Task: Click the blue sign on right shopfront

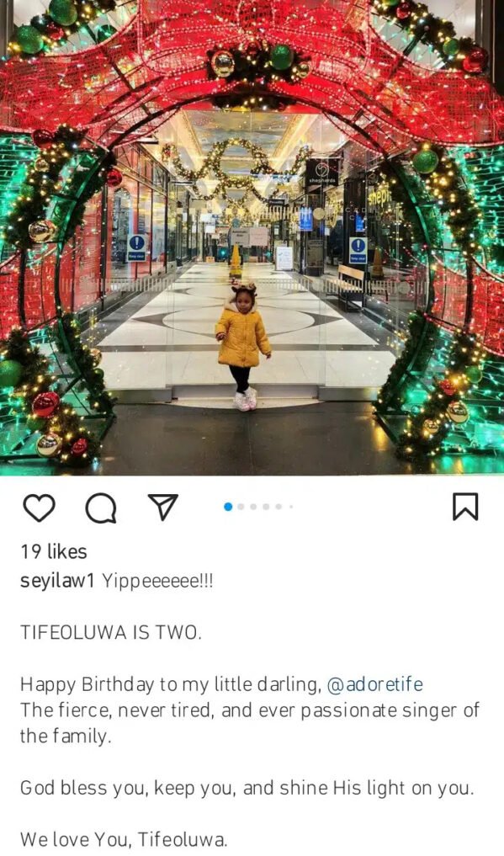Action: click(358, 251)
